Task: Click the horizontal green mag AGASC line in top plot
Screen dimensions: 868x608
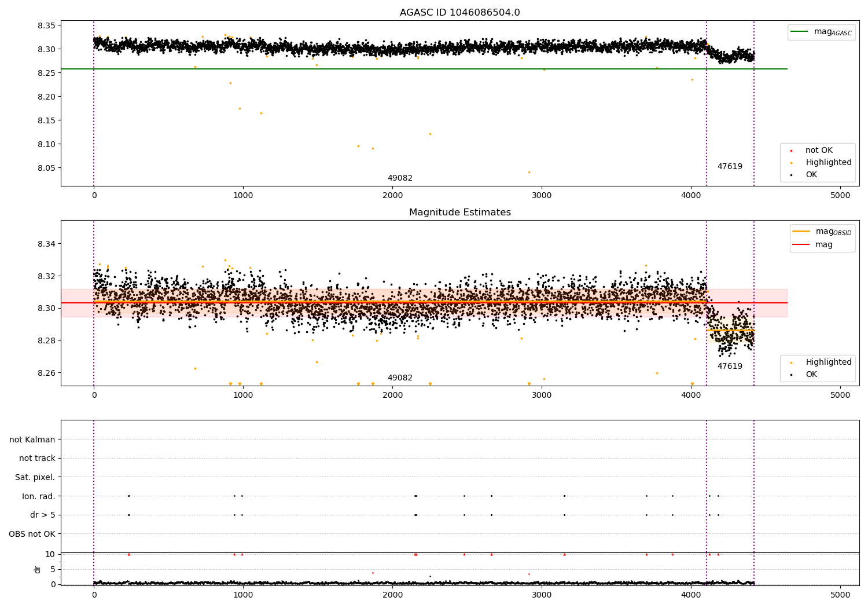Action: click(x=424, y=69)
